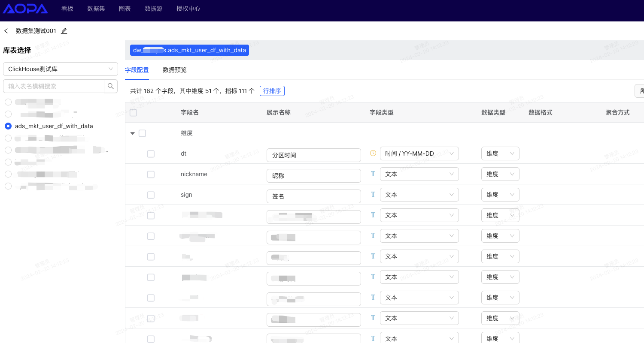Click the 字段类型 column header
Viewport: 644px width, 343px height.
(x=382, y=112)
